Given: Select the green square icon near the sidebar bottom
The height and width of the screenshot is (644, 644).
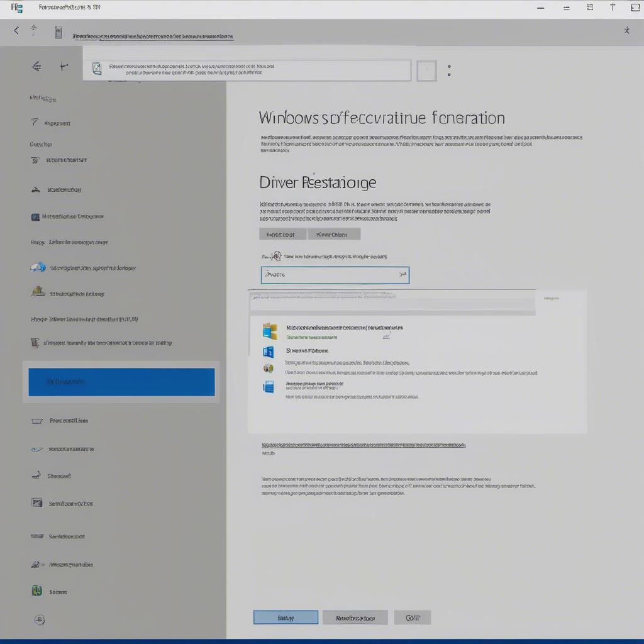Looking at the screenshot, I should point(37,591).
